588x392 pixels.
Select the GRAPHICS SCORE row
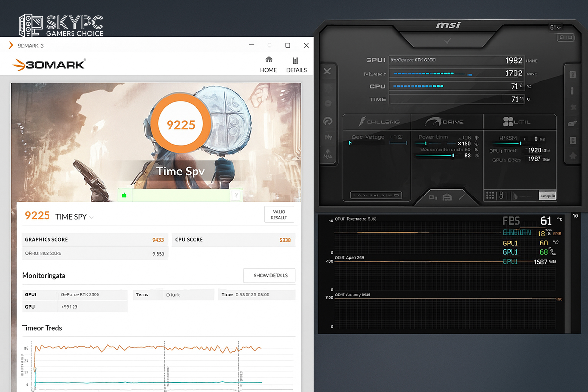pos(95,240)
